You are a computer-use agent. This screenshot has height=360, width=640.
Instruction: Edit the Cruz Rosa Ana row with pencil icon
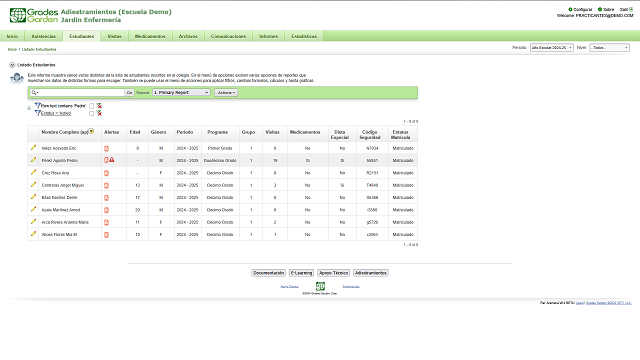pos(33,172)
